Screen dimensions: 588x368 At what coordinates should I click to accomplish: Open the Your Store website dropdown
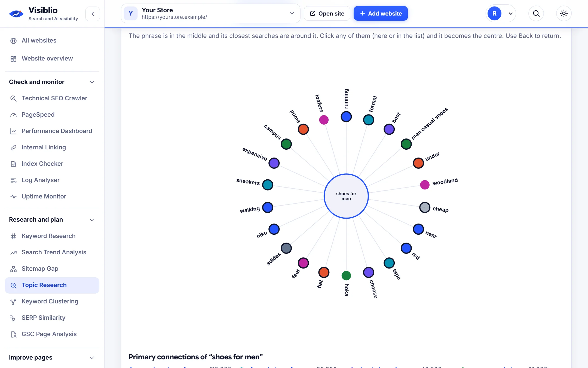point(210,13)
